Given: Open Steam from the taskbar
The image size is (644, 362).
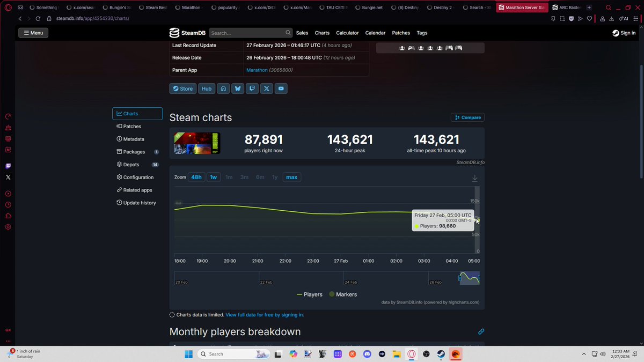Looking at the screenshot, I should click(440, 354).
